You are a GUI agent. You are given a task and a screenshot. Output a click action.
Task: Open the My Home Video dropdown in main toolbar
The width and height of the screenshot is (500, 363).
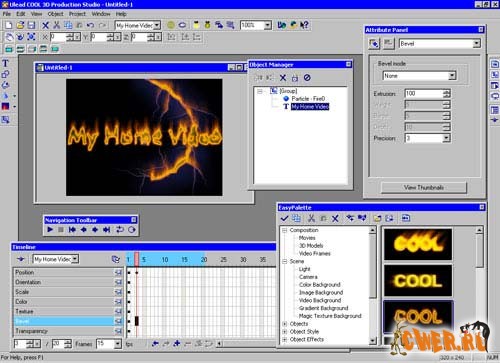tap(157, 25)
